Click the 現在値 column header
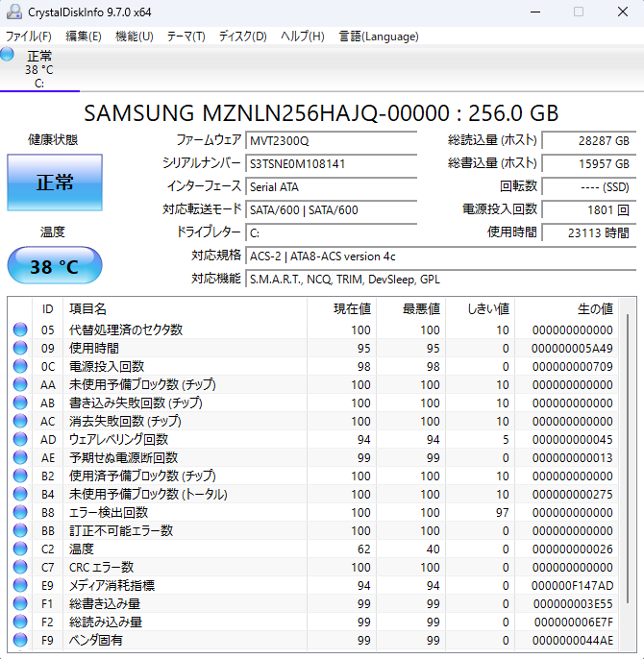This screenshot has height=659, width=644. click(x=342, y=309)
